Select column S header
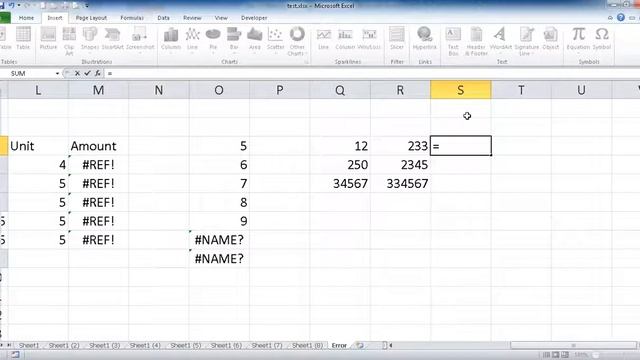The height and width of the screenshot is (360, 640). coord(460,90)
